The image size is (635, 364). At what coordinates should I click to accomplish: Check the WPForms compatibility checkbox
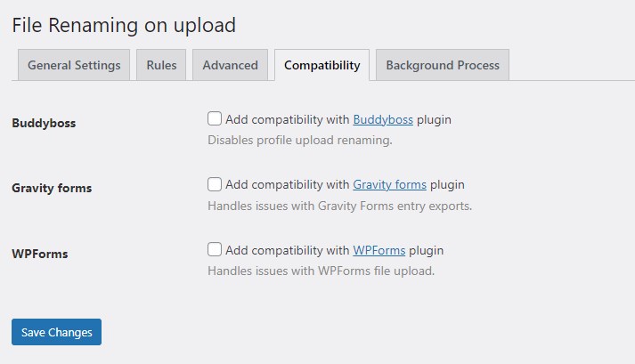[x=215, y=250]
